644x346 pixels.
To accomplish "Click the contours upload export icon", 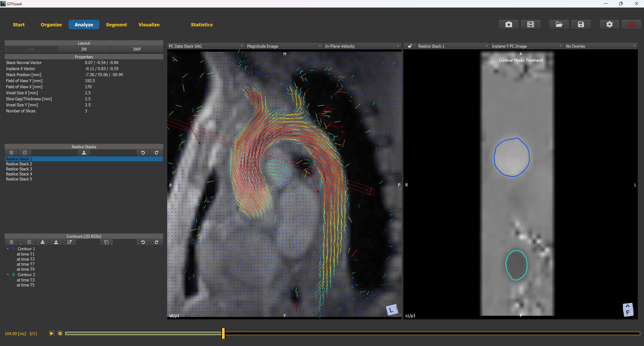I will tap(56, 242).
